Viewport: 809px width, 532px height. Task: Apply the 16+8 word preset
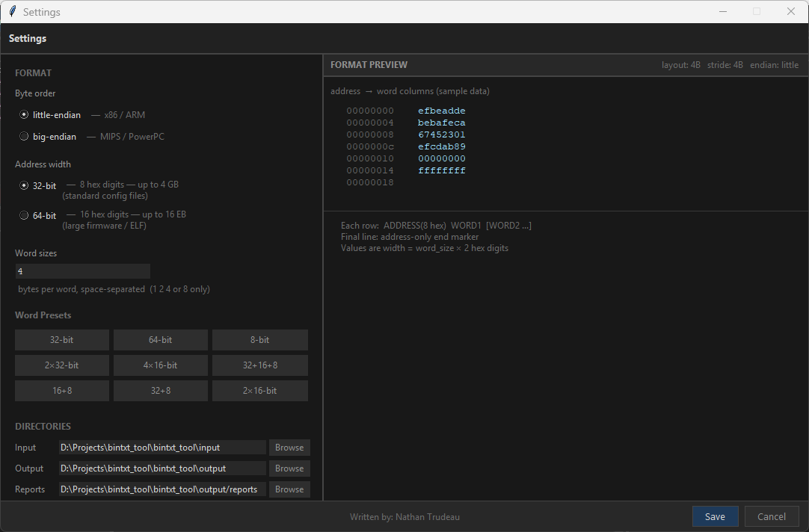pyautogui.click(x=62, y=391)
